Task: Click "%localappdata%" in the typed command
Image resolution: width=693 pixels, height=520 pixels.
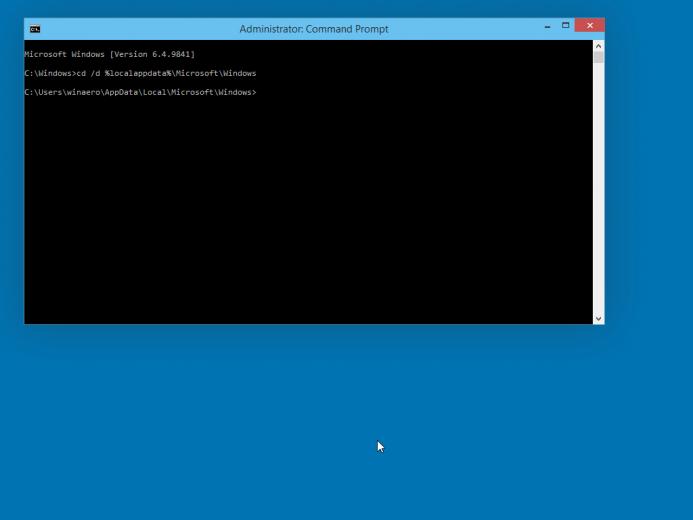Action: point(138,73)
